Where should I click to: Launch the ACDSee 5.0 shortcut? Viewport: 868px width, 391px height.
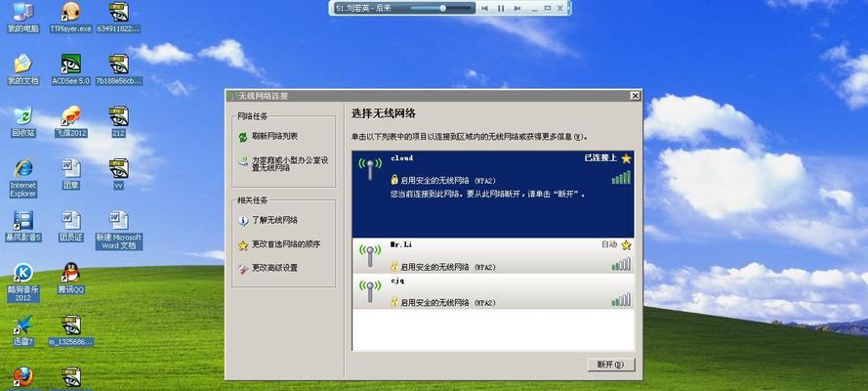pyautogui.click(x=71, y=69)
